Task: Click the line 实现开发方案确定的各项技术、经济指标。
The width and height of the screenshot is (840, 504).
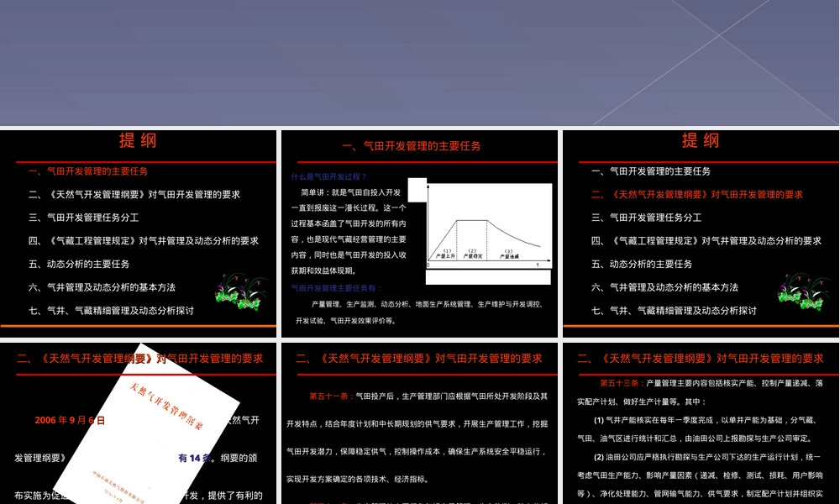Action: (358, 480)
